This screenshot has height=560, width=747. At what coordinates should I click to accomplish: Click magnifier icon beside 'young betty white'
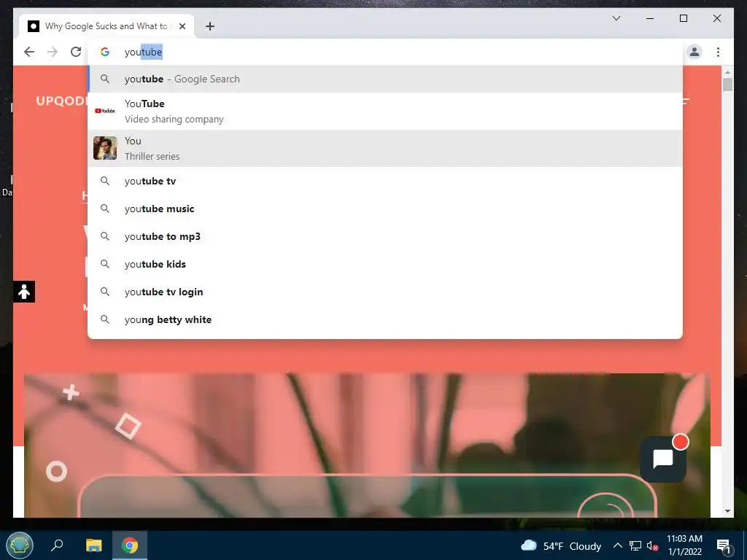pyautogui.click(x=105, y=319)
